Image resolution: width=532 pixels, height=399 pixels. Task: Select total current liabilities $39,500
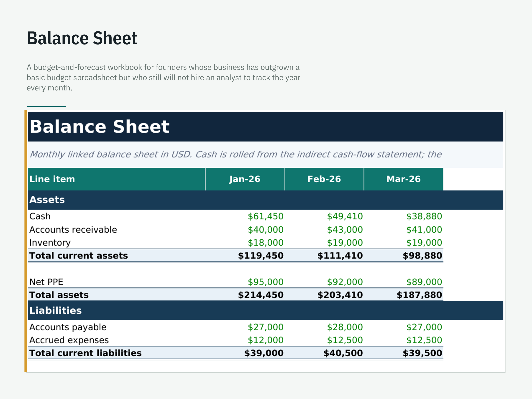coord(423,353)
